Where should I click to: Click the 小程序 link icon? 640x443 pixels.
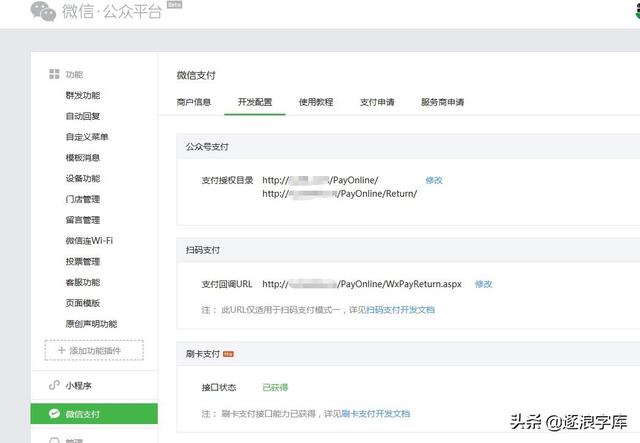pyautogui.click(x=54, y=385)
